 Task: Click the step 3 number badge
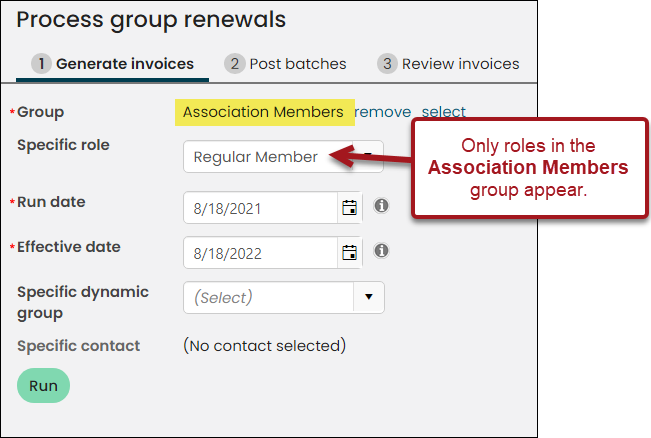(387, 64)
